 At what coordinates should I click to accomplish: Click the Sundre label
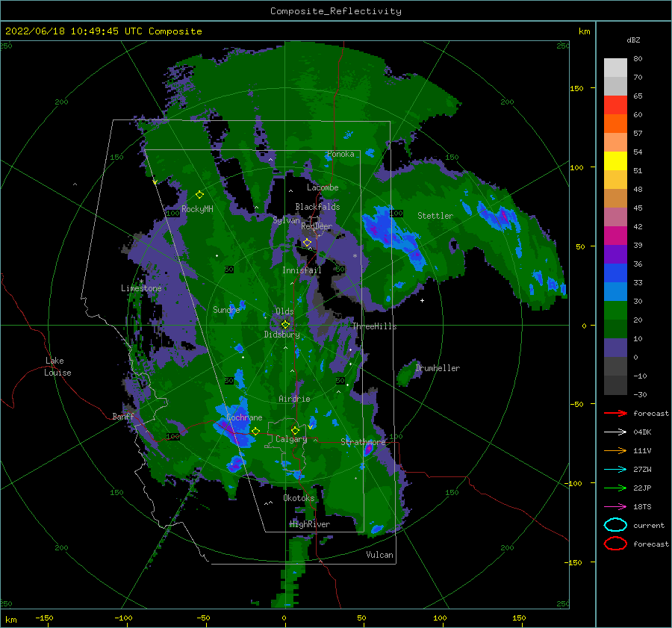[x=226, y=309]
